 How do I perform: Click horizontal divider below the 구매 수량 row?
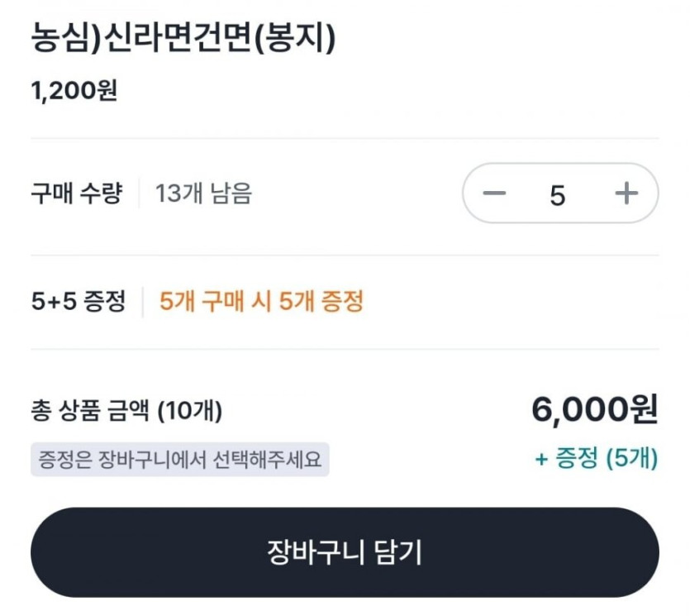pos(345,255)
